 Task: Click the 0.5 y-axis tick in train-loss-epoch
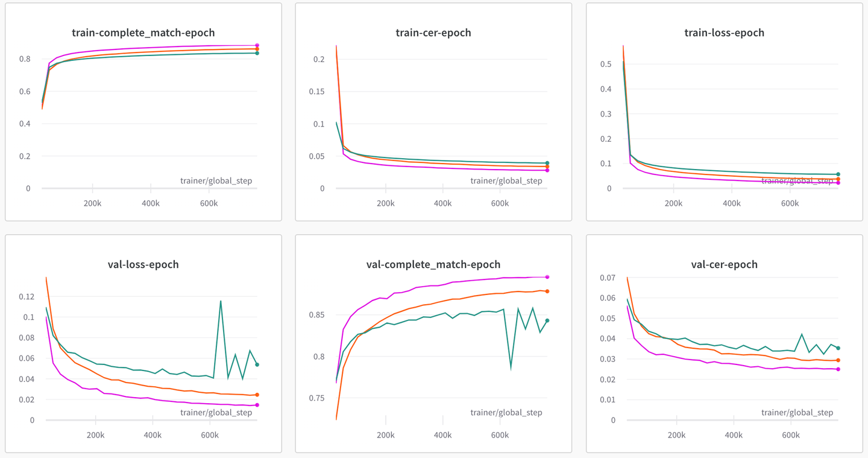tap(605, 65)
